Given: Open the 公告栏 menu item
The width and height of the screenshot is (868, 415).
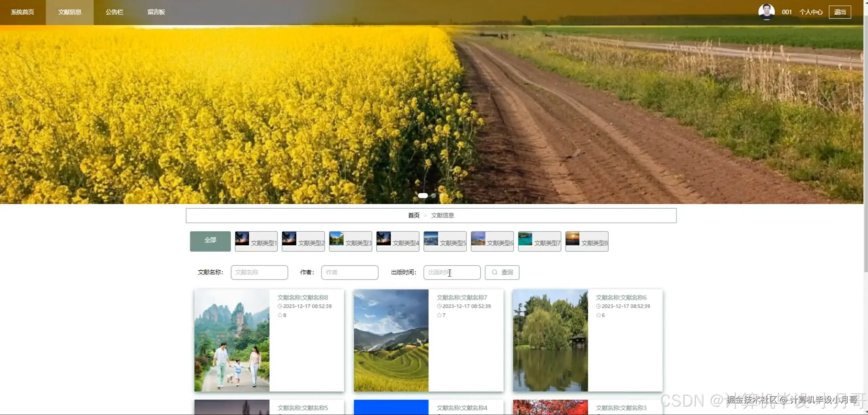Looking at the screenshot, I should (114, 12).
